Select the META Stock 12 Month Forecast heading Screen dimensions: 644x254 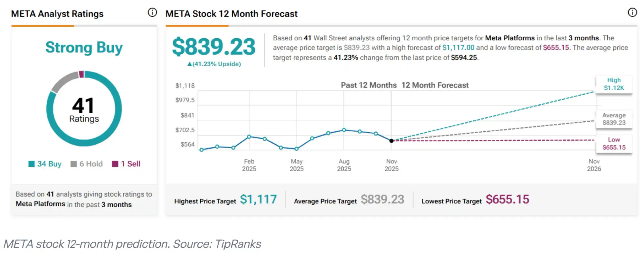[x=232, y=14]
